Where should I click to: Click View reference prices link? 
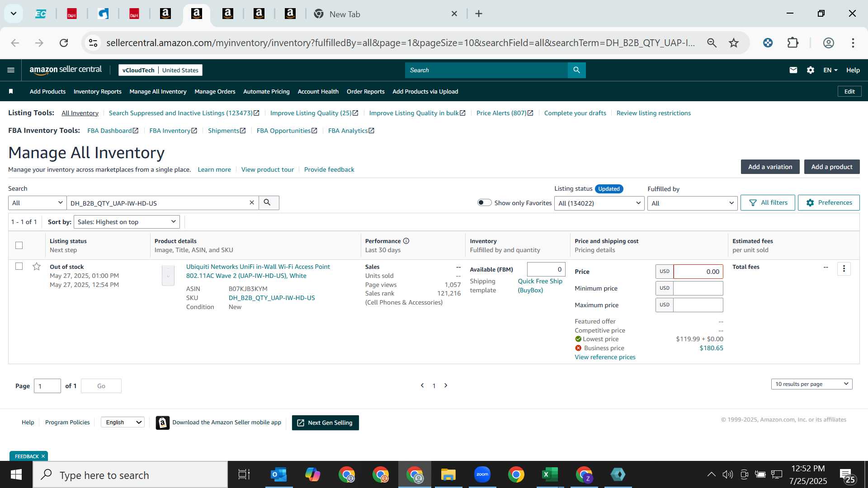pyautogui.click(x=605, y=357)
